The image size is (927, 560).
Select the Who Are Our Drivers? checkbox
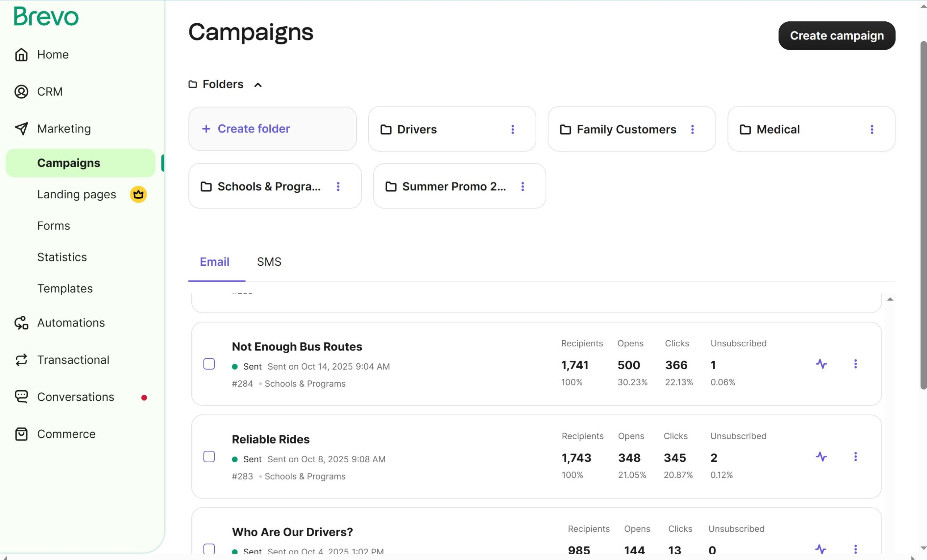(x=209, y=549)
